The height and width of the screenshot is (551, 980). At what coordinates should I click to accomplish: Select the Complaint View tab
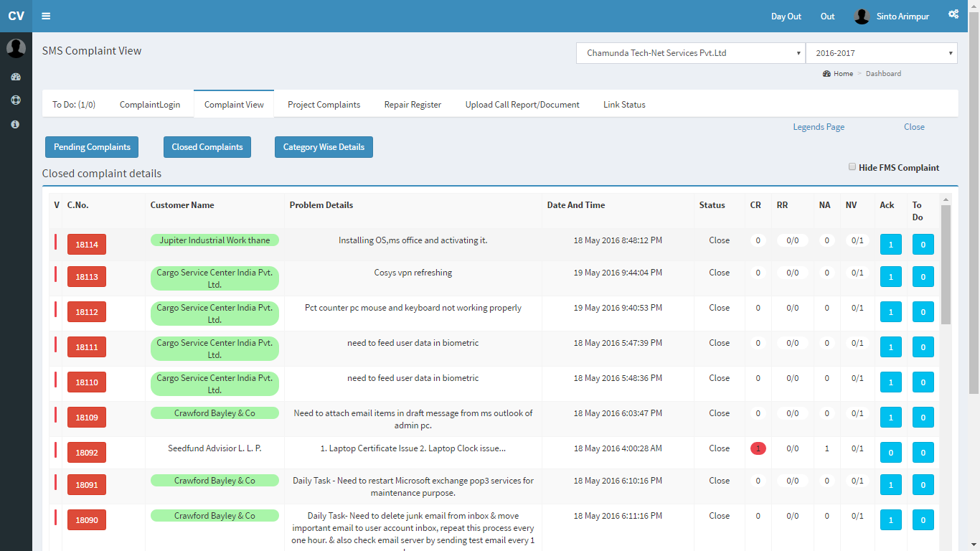pyautogui.click(x=234, y=104)
